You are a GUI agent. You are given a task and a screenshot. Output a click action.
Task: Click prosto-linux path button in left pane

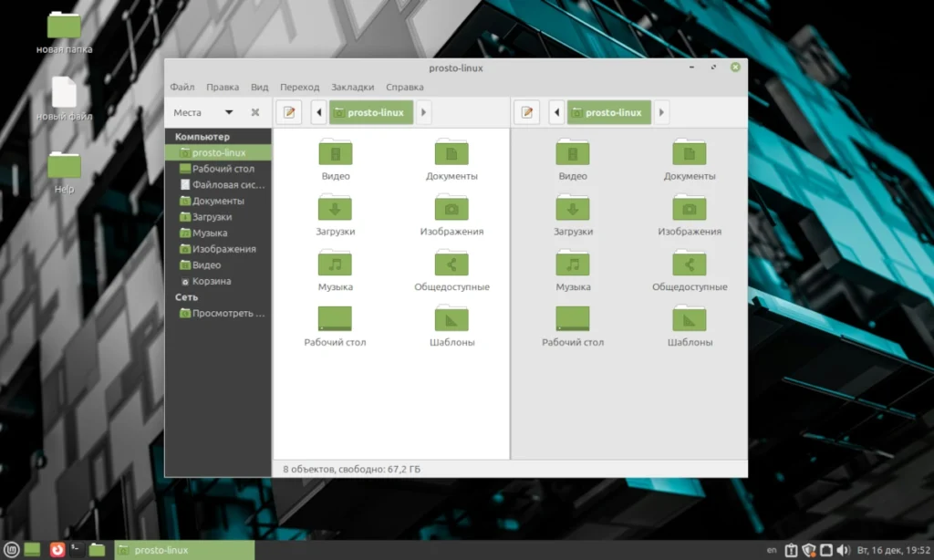coord(371,112)
